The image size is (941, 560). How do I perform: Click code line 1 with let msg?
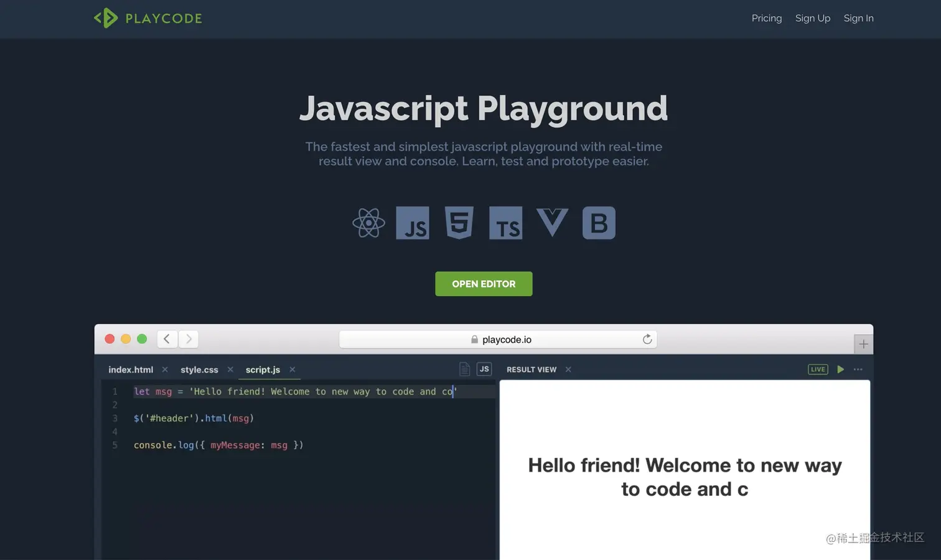[295, 391]
